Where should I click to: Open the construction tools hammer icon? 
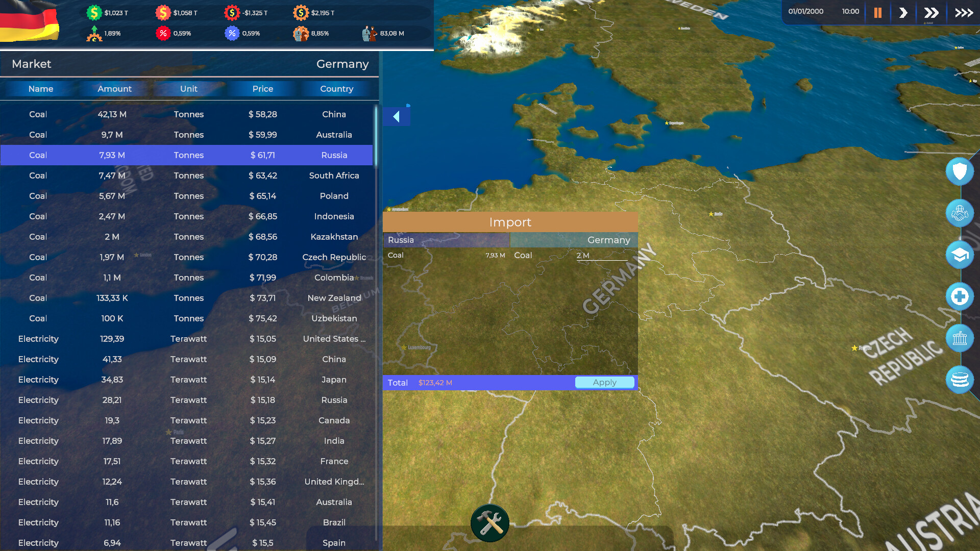[x=489, y=522]
